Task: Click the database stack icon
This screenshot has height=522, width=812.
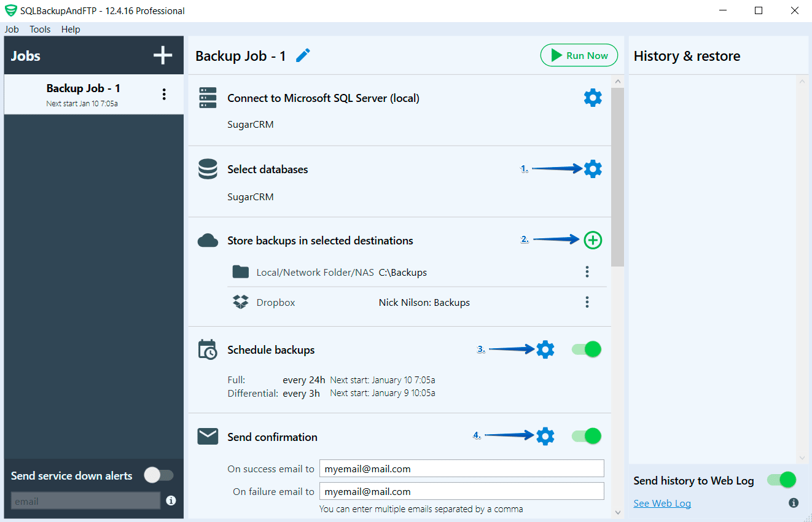Action: 208,169
